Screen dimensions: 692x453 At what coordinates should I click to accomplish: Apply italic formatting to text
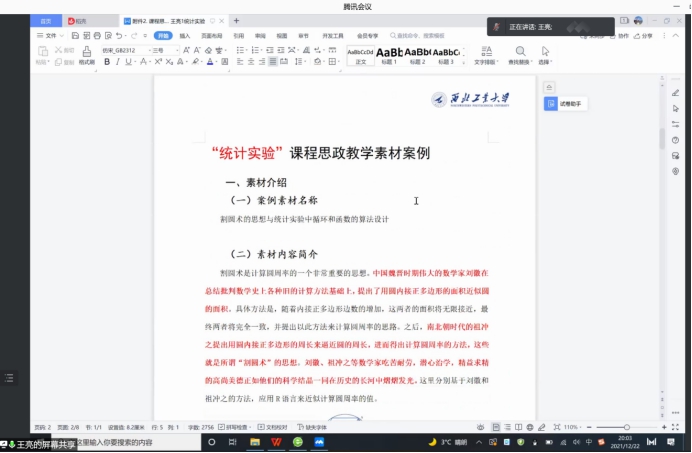(116, 62)
